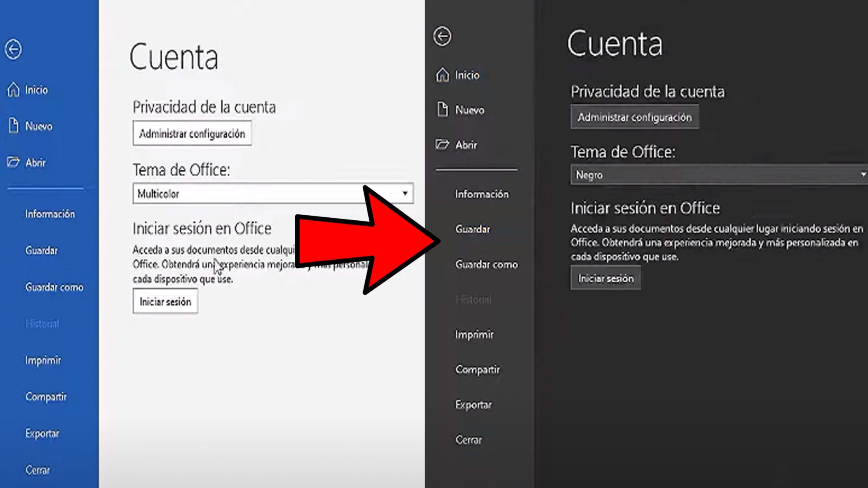Click the back arrow in blue sidebar
Image resolution: width=868 pixels, height=488 pixels.
[13, 50]
